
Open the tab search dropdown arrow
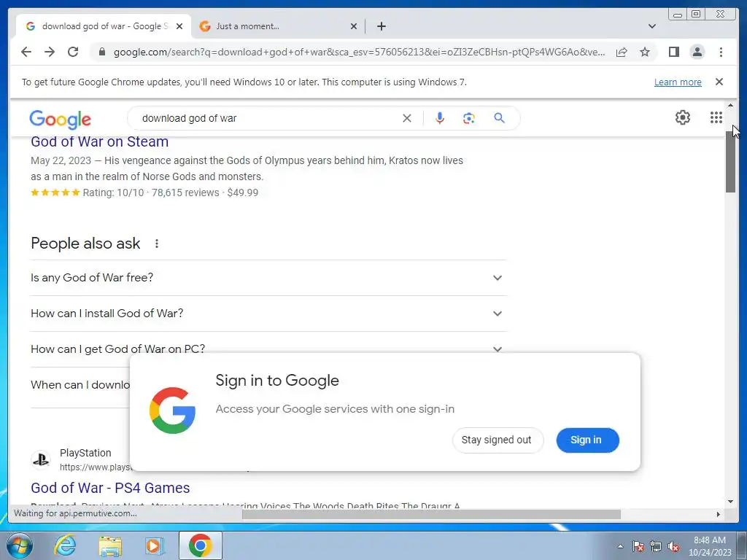click(652, 26)
